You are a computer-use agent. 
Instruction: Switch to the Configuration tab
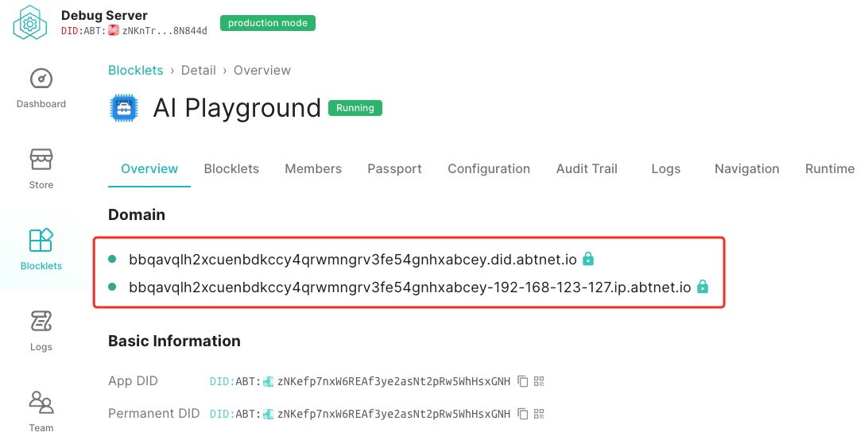(x=488, y=168)
